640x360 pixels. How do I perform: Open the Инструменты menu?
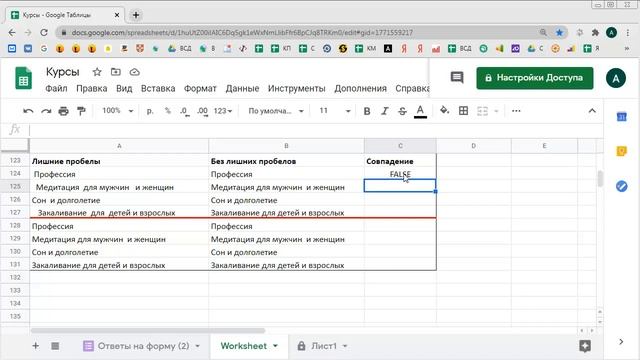[x=297, y=89]
